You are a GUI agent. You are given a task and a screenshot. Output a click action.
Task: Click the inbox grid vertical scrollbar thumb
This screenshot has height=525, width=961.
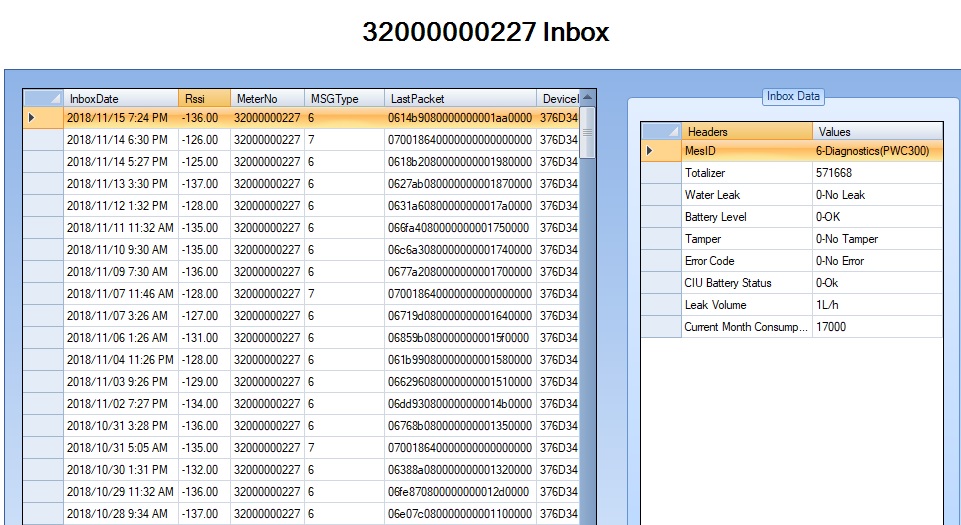coord(588,131)
